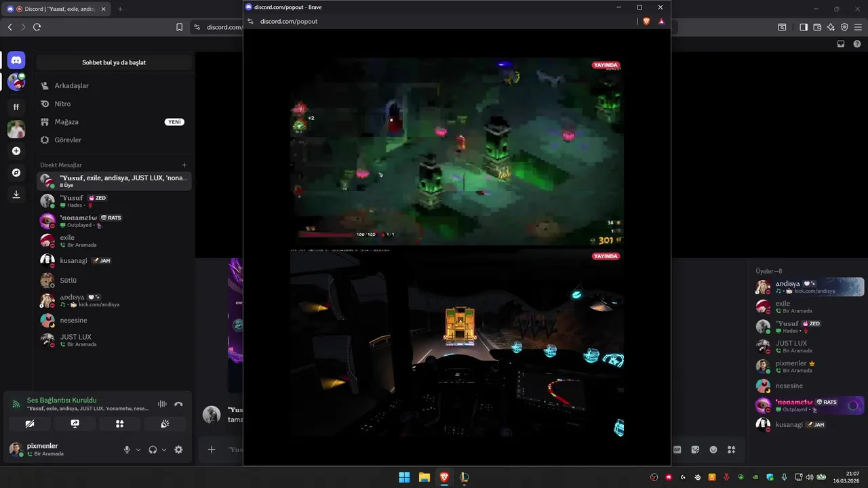Click kusanagi in members list
Image resolution: width=868 pixels, height=488 pixels.
click(809, 424)
